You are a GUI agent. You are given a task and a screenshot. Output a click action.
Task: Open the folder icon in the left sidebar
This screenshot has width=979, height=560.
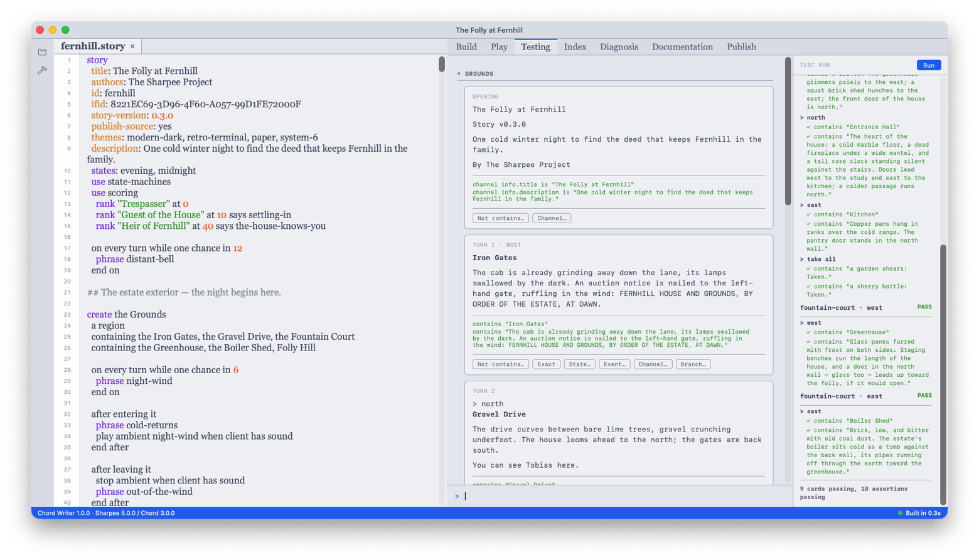42,52
